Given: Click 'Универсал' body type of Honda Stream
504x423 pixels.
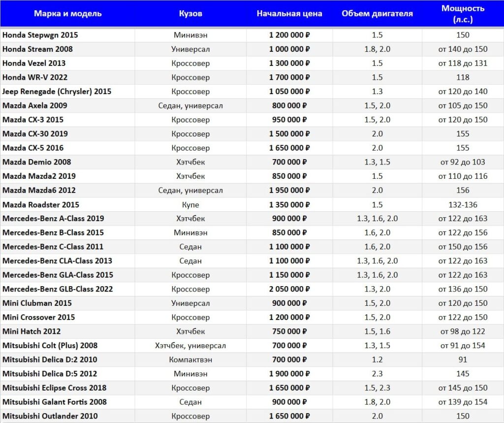Looking at the screenshot, I should click(x=190, y=49).
